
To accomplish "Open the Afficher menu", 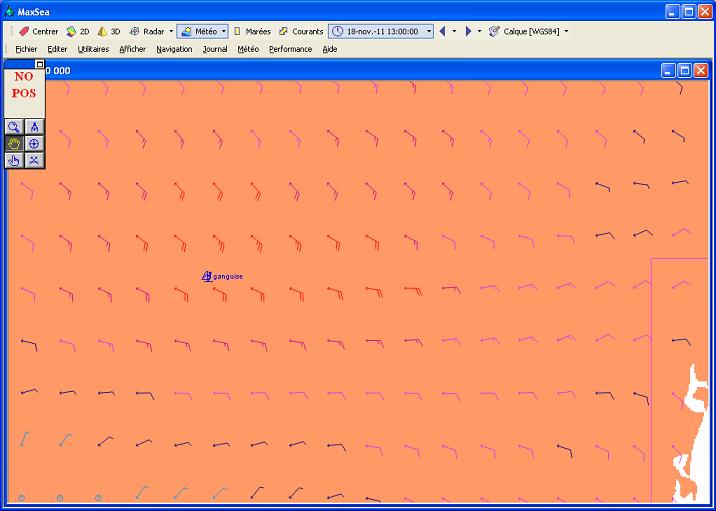I will click(x=132, y=49).
